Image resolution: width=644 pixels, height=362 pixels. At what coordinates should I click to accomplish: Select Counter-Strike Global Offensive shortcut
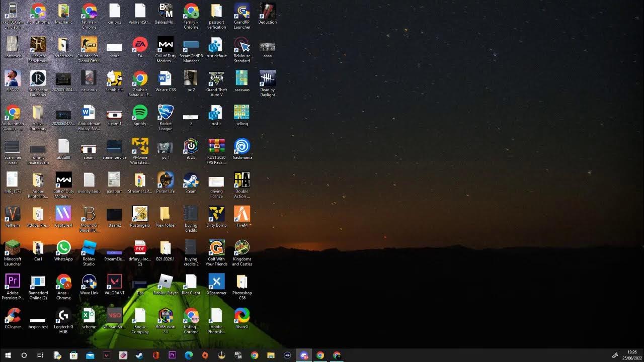[x=89, y=50]
